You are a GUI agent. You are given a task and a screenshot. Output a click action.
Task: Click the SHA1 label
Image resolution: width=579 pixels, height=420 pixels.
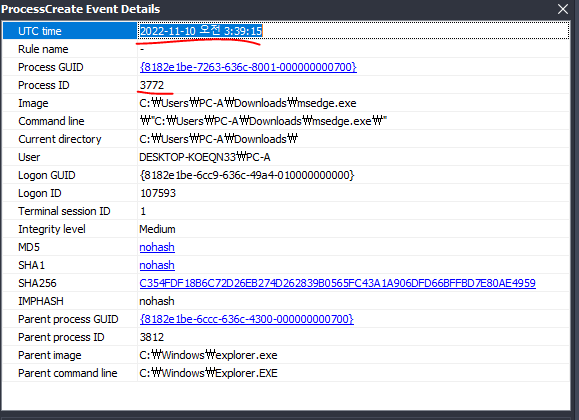point(31,265)
